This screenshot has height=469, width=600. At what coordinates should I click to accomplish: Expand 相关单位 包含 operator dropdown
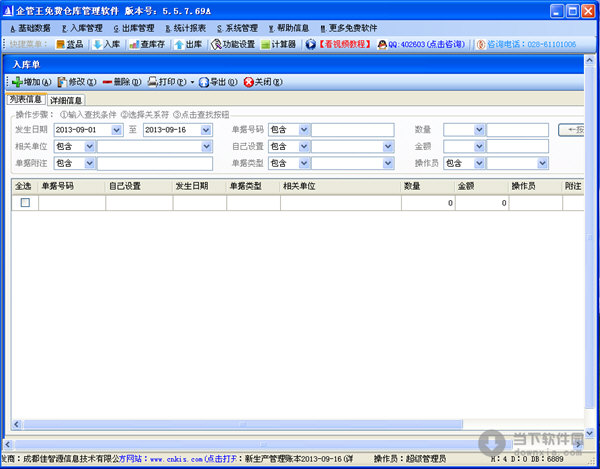[89, 147]
